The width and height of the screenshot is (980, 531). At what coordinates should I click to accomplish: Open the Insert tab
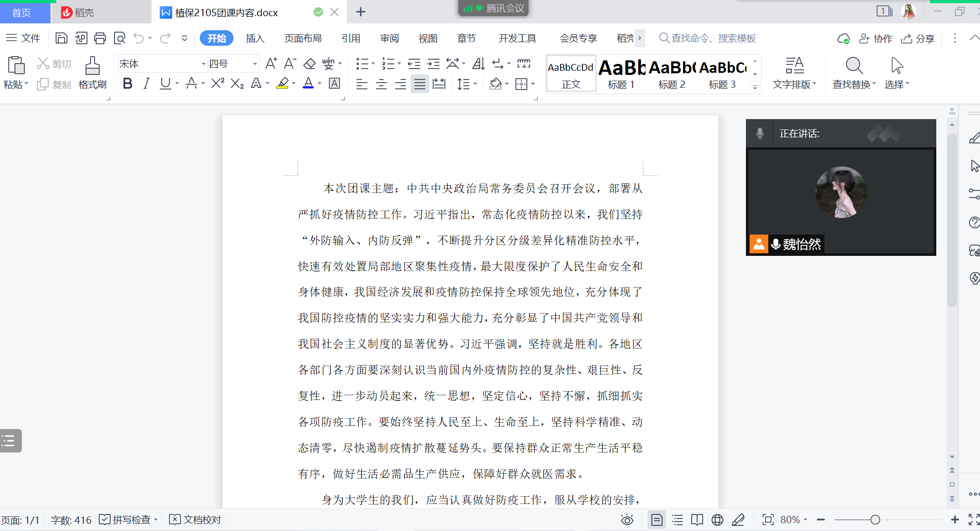click(255, 38)
